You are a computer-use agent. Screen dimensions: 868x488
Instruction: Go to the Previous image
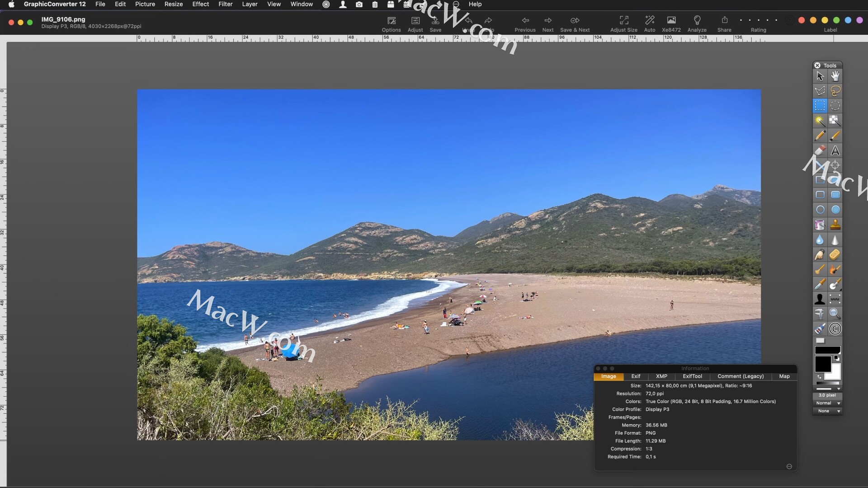point(525,24)
